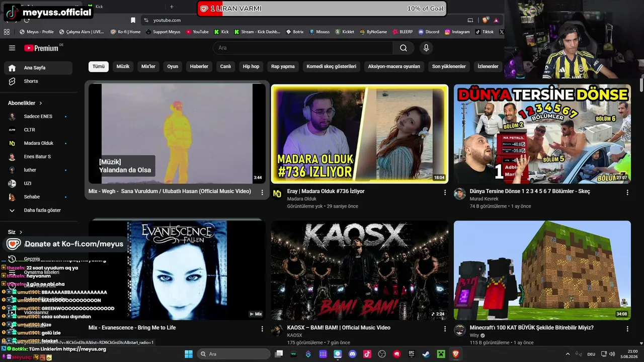This screenshot has height=362, width=644.
Task: Open Evanescence Fallen mix thumbnail
Action: (177, 270)
